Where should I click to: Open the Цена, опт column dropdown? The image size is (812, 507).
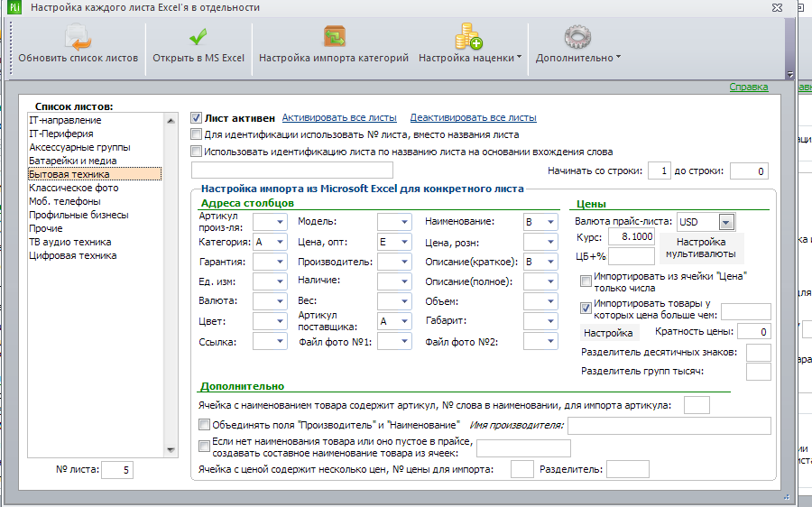point(404,242)
